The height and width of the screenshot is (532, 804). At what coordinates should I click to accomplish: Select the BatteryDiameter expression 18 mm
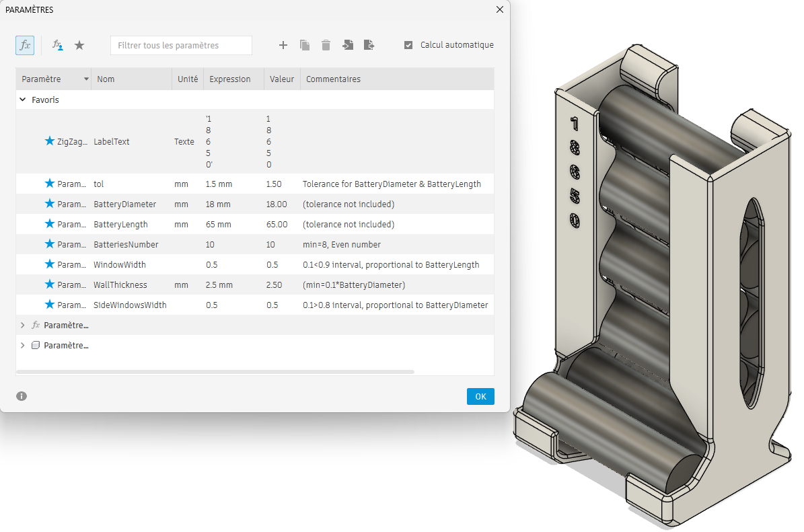(x=218, y=204)
